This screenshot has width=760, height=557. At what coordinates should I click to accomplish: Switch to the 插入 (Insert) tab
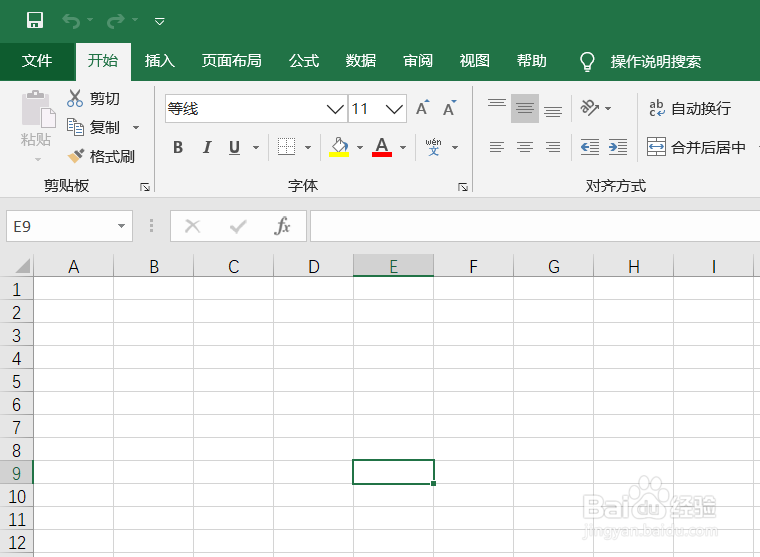[x=159, y=61]
